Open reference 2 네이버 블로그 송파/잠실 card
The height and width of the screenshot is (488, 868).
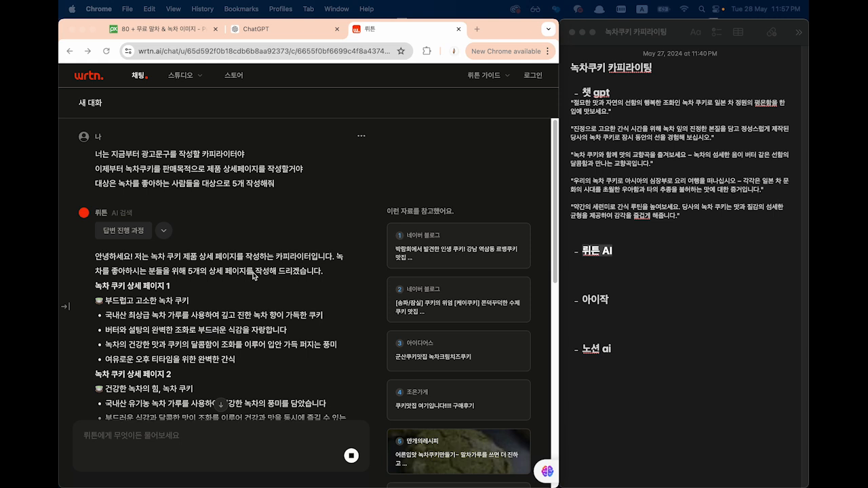tap(458, 299)
